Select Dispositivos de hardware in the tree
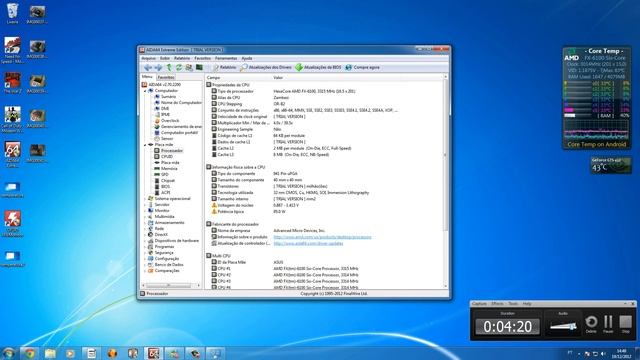This screenshot has height=360, width=640. click(176, 241)
